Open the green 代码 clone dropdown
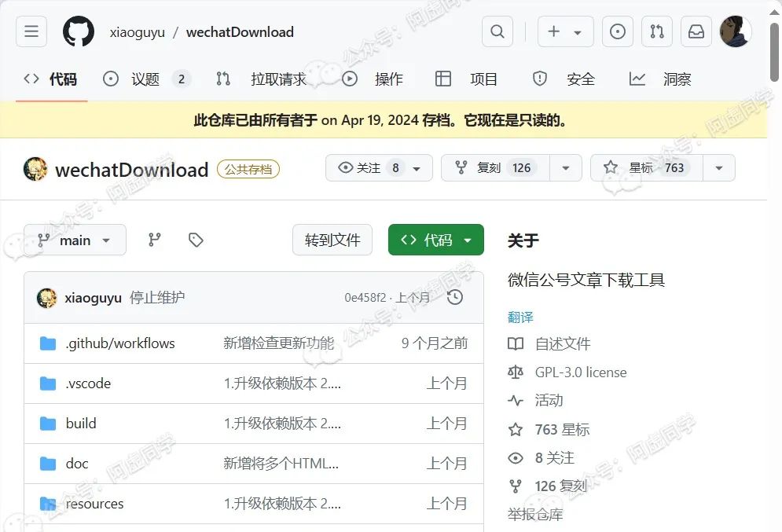 pyautogui.click(x=436, y=240)
